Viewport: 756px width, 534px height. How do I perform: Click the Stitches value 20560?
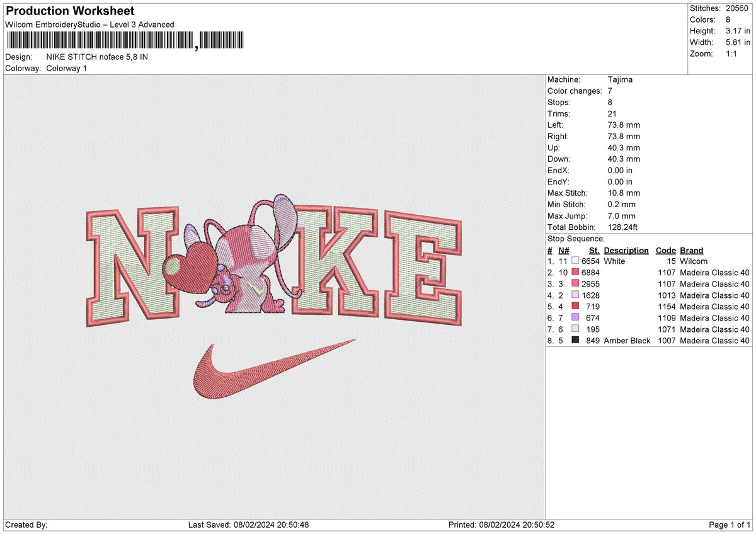point(738,8)
